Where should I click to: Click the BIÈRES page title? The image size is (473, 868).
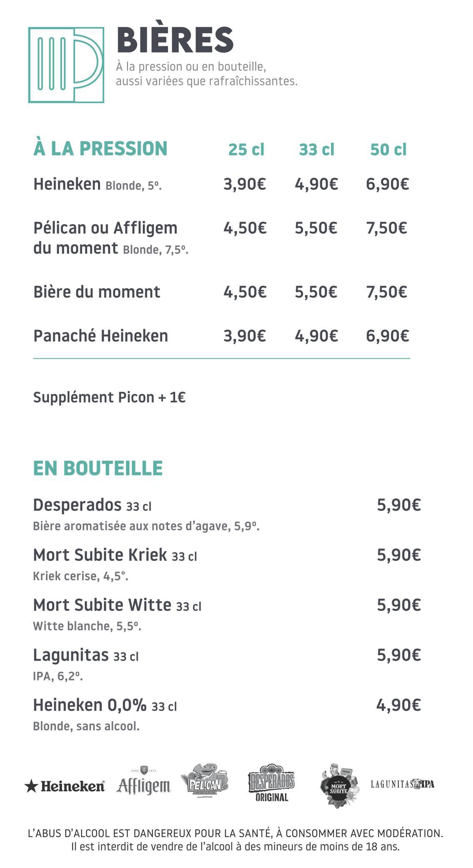click(175, 40)
